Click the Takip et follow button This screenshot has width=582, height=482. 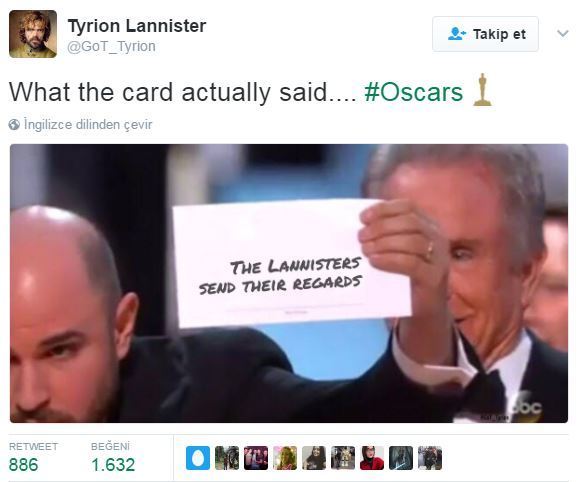click(x=485, y=34)
